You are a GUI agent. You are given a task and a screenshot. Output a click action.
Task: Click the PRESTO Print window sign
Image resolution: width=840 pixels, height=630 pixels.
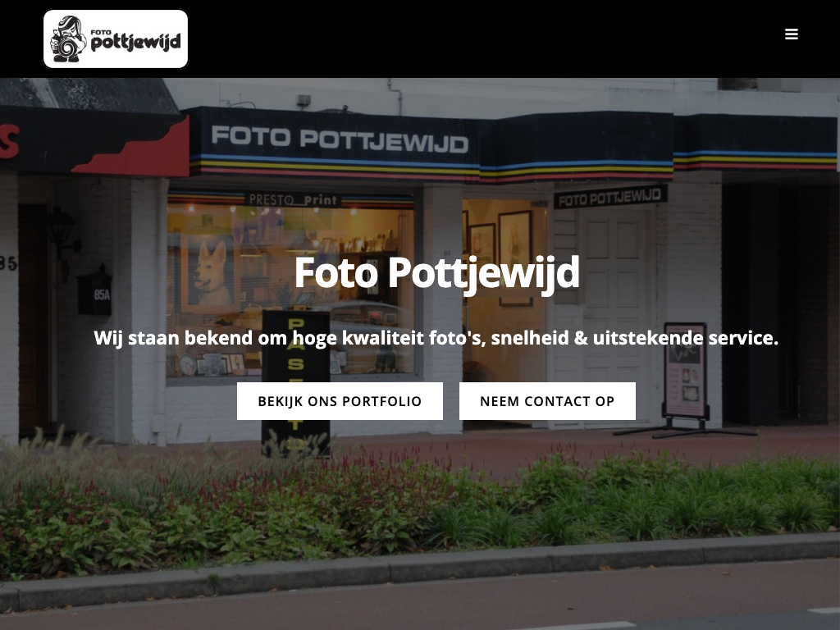click(x=293, y=200)
